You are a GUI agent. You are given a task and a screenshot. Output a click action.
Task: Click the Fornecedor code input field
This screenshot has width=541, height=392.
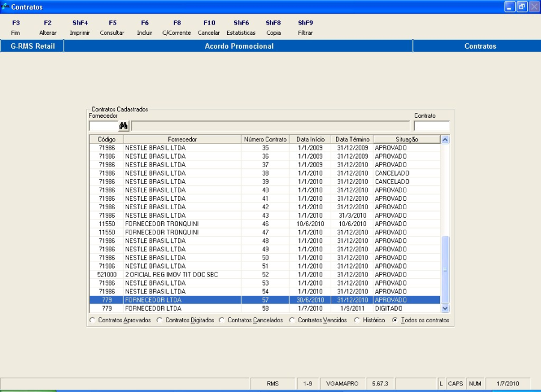pyautogui.click(x=103, y=126)
